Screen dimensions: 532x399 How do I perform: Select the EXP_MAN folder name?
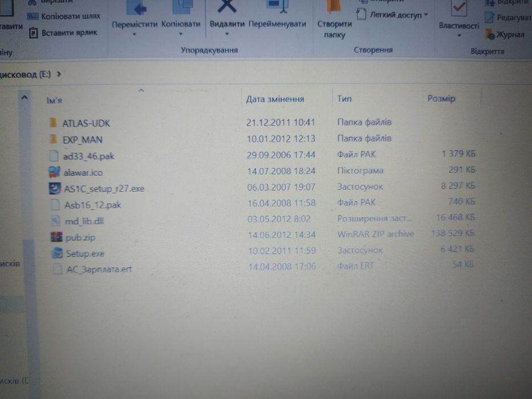[83, 140]
